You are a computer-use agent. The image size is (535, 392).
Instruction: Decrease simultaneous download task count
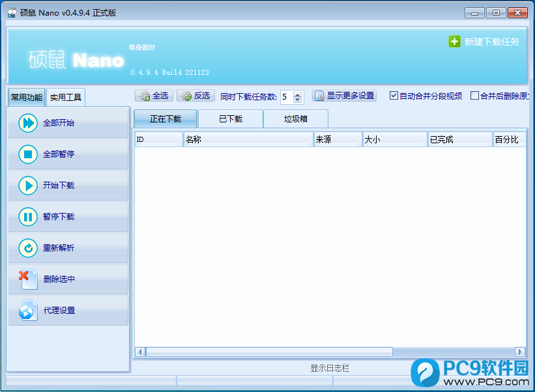(298, 100)
